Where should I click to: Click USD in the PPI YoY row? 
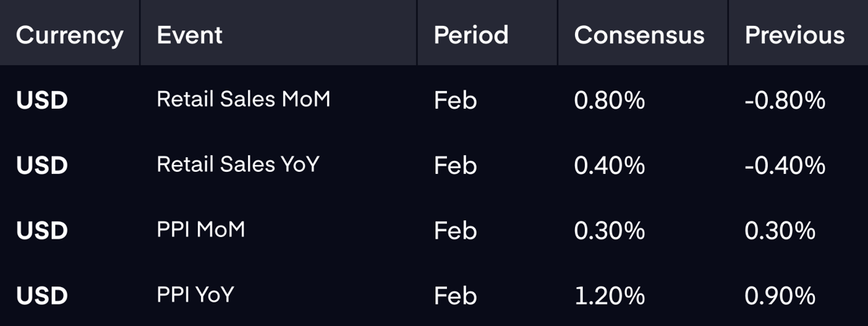coord(42,296)
